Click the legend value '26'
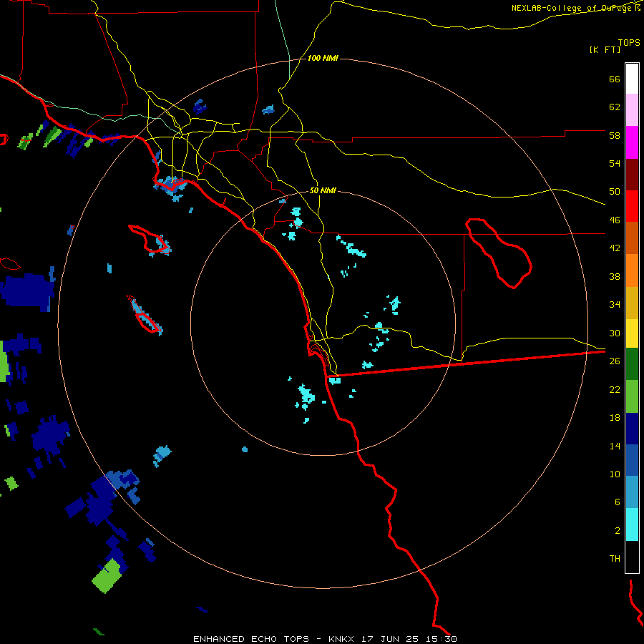 pyautogui.click(x=615, y=361)
